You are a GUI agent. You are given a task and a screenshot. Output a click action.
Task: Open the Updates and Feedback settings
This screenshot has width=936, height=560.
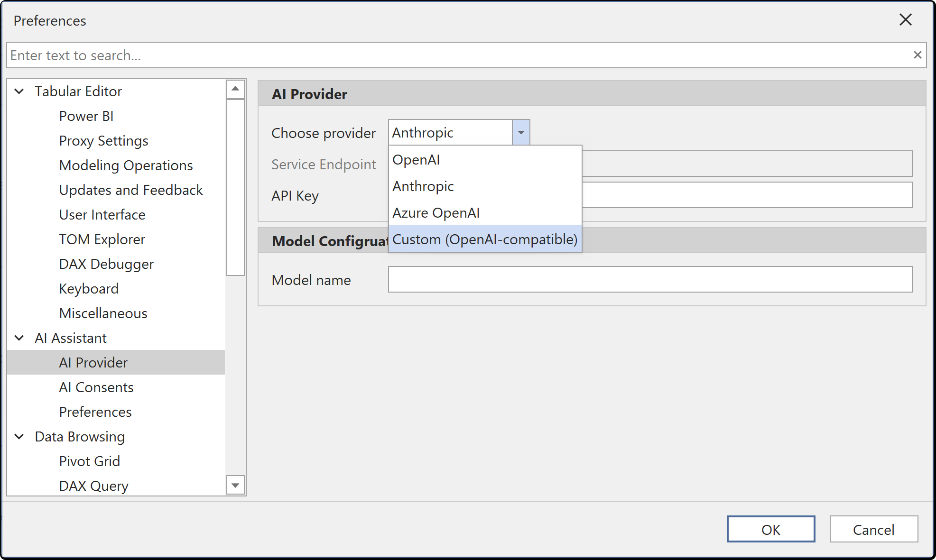tap(131, 190)
